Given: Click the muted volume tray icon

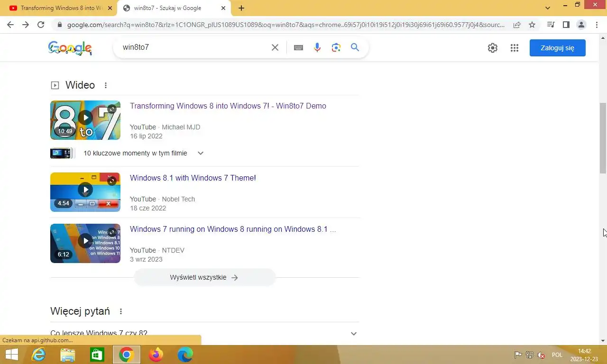Looking at the screenshot, I should tap(541, 355).
